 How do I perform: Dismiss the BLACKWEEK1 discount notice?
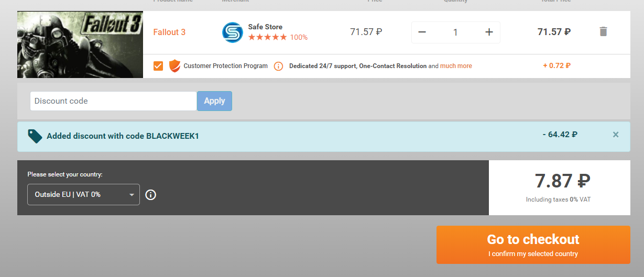pyautogui.click(x=616, y=135)
